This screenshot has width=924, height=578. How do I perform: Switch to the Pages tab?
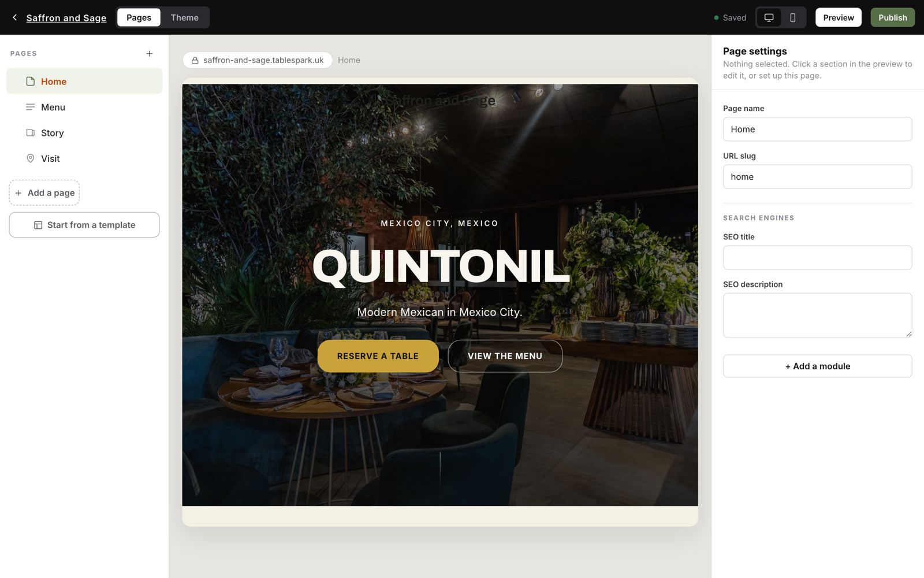139,17
